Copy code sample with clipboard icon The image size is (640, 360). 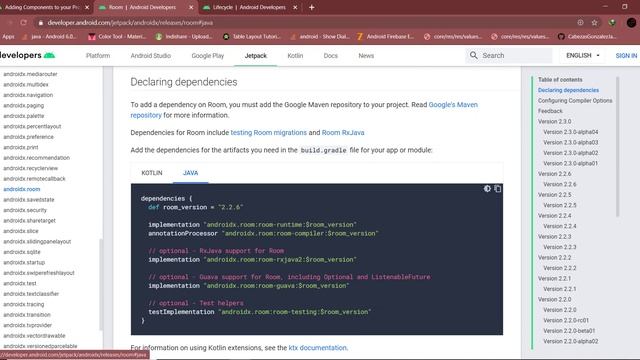point(498,189)
